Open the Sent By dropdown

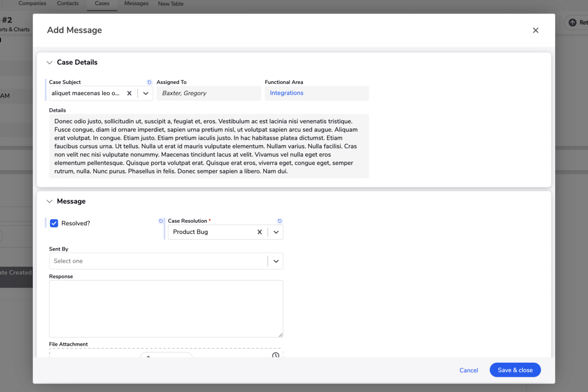[x=276, y=261]
